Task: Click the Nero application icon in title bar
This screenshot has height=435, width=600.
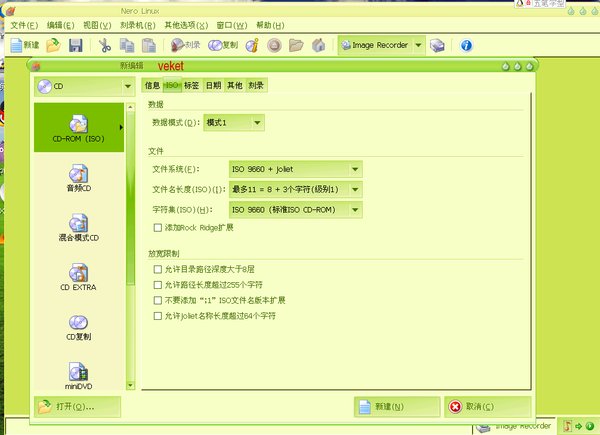Action: tap(10, 11)
